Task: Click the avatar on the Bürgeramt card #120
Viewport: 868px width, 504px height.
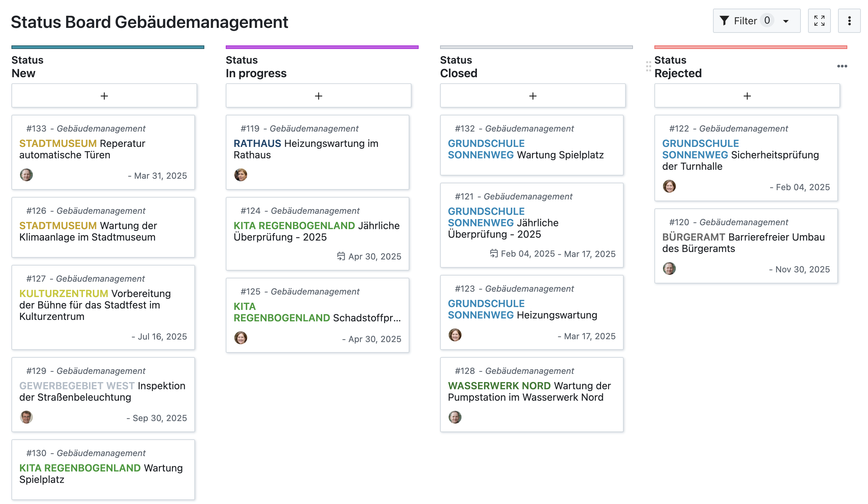Action: tap(670, 269)
